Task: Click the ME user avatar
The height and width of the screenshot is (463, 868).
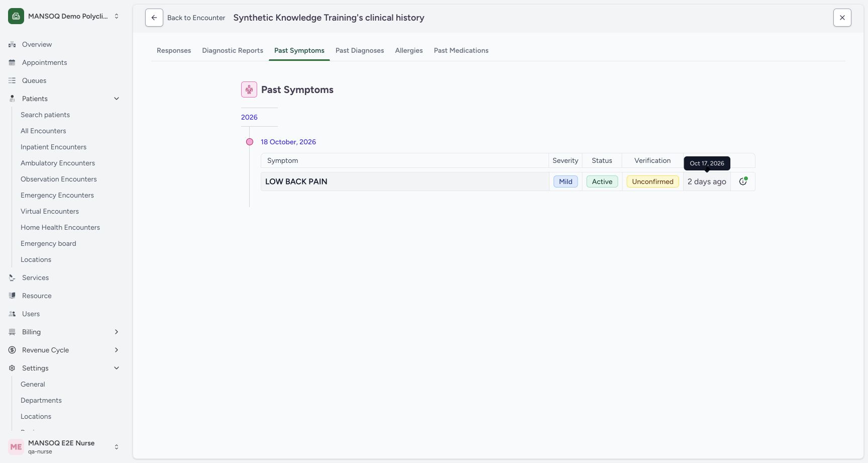Action: click(16, 447)
